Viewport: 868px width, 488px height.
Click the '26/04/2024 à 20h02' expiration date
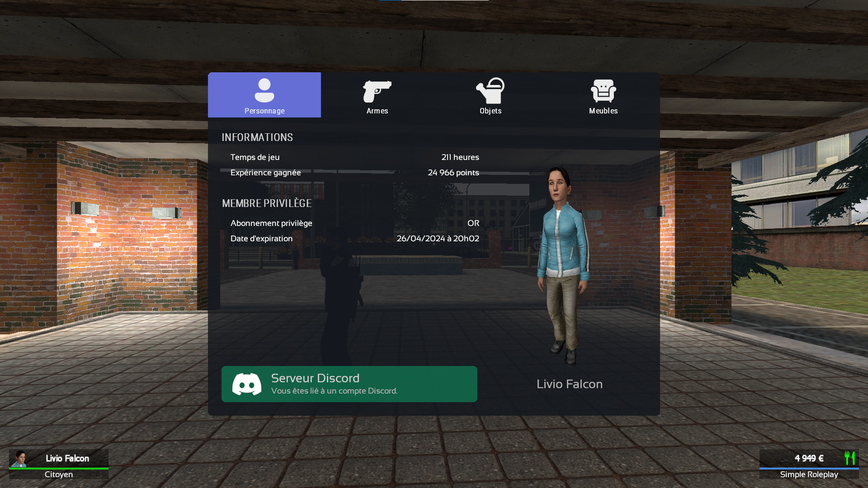click(438, 239)
